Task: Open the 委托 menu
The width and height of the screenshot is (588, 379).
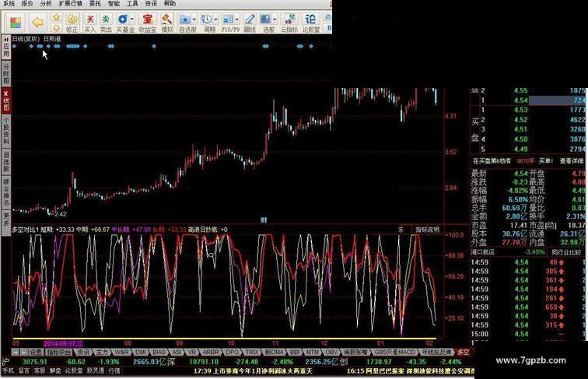Action: pos(95,3)
